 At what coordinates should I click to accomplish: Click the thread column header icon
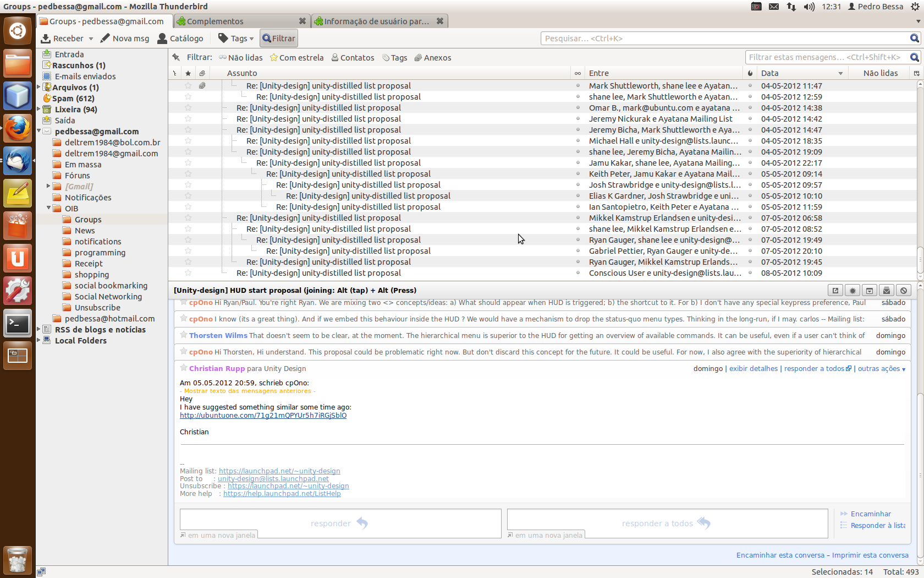tap(175, 73)
